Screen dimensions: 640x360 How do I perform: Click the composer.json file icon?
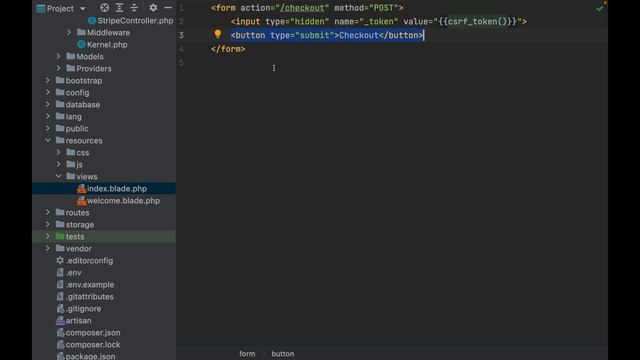click(60, 333)
